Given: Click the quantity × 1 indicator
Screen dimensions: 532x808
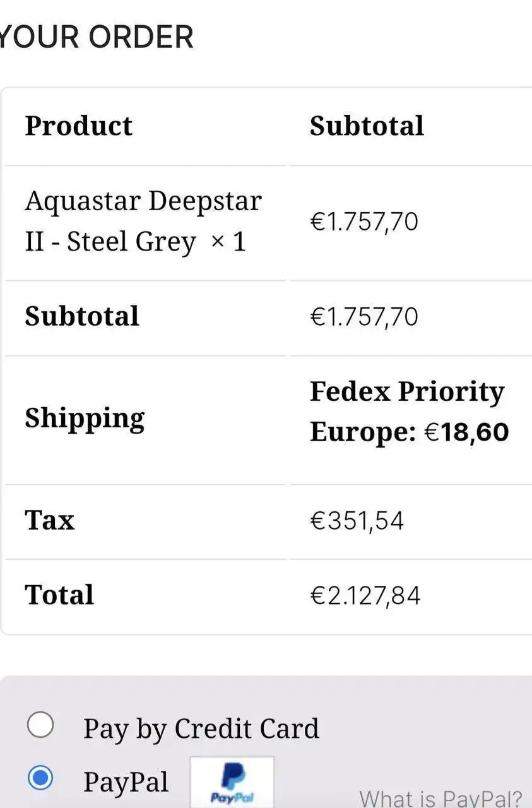Looking at the screenshot, I should pos(228,242).
